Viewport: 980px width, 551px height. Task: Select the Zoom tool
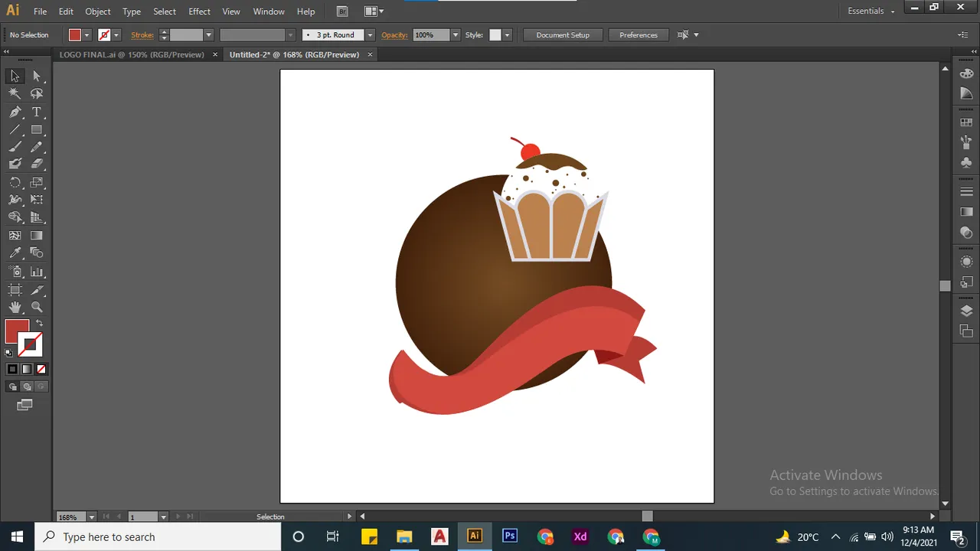pos(37,307)
